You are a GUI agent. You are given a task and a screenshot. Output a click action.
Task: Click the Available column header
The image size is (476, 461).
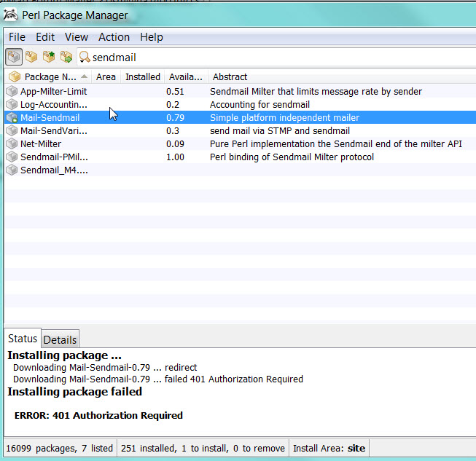point(186,77)
